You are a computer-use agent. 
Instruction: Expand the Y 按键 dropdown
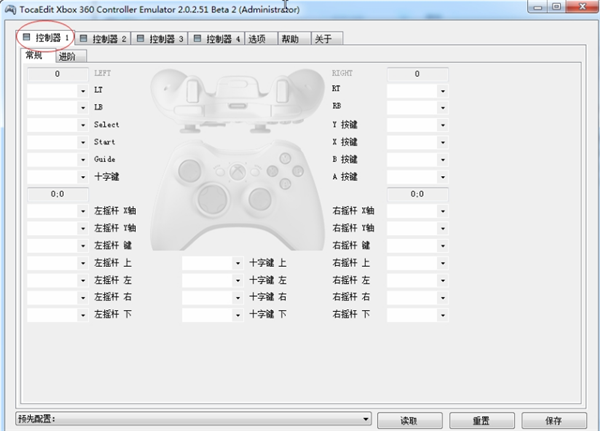click(x=417, y=125)
